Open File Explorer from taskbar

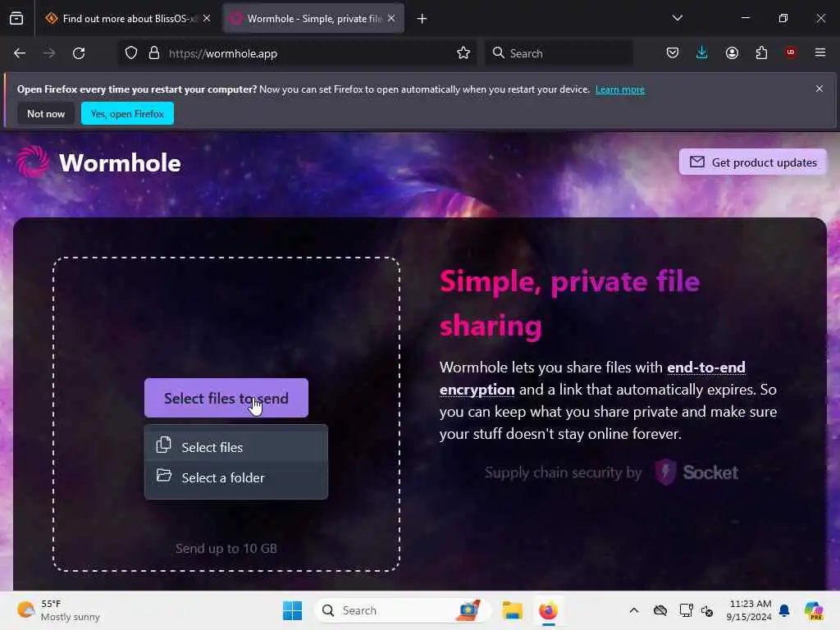point(512,610)
